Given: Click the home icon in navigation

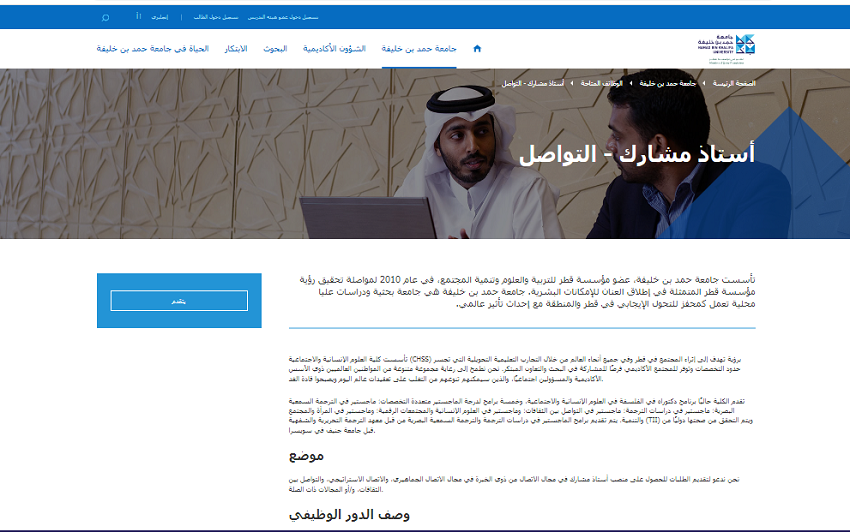Looking at the screenshot, I should click(x=477, y=48).
